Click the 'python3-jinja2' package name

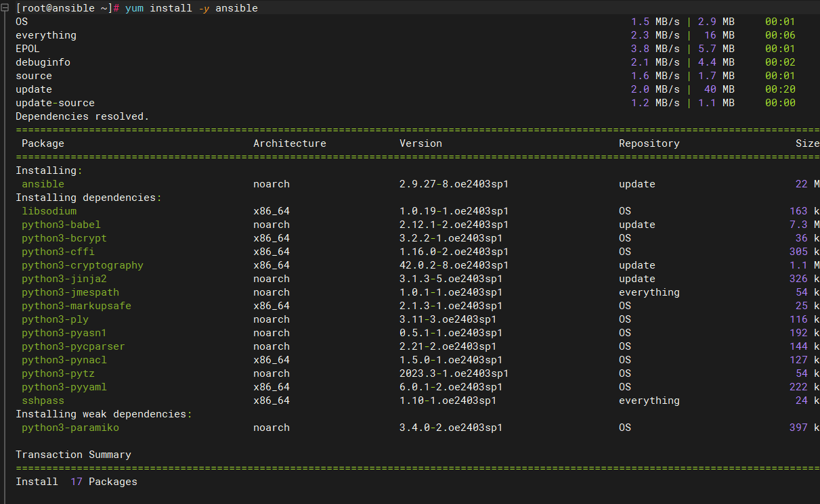point(64,279)
